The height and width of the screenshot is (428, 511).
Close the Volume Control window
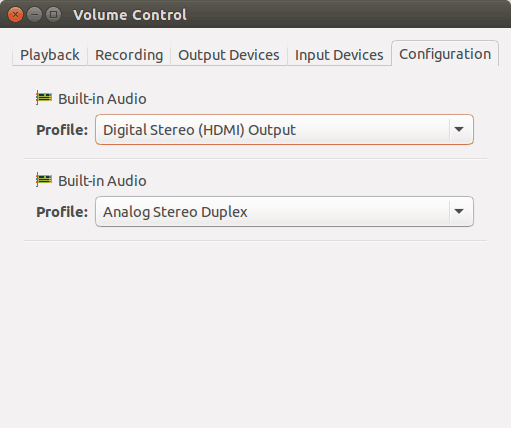(x=15, y=15)
